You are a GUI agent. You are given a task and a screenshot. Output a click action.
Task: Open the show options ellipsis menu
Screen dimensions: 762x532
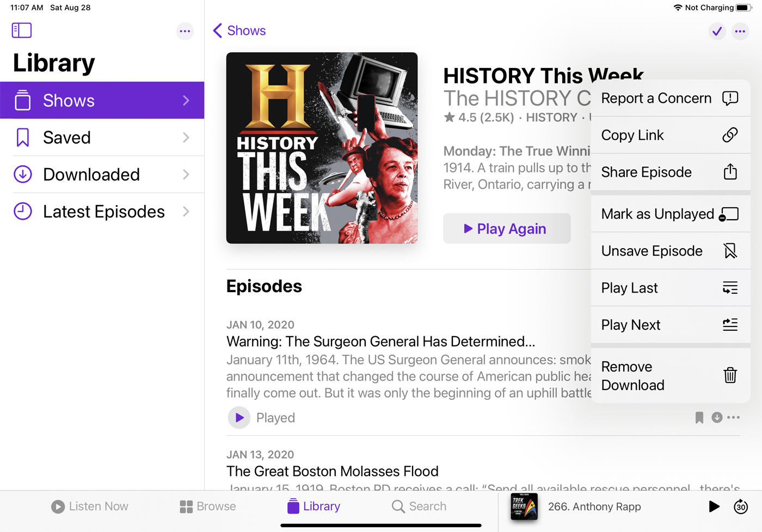coord(740,31)
